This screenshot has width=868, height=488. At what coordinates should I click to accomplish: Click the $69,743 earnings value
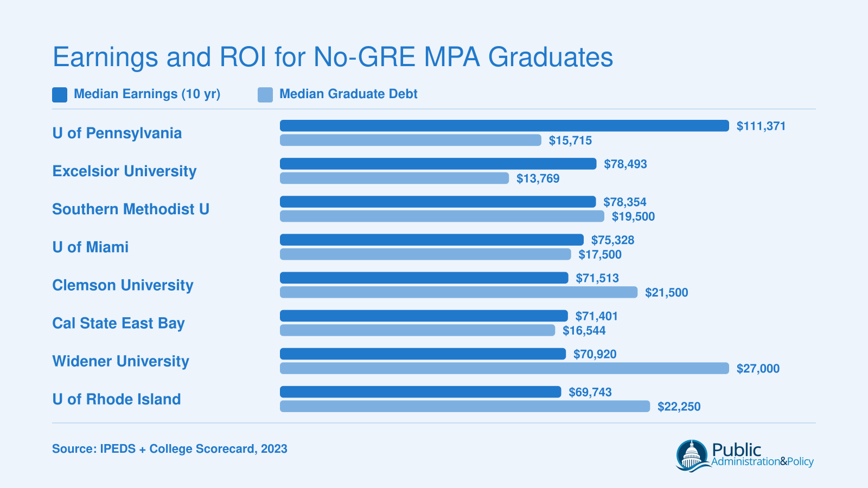[590, 392]
